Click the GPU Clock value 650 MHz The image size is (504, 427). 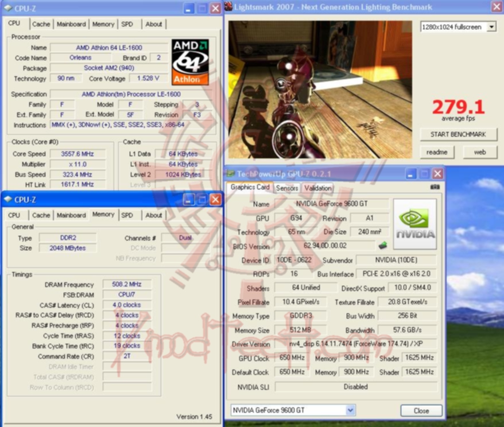pyautogui.click(x=292, y=358)
